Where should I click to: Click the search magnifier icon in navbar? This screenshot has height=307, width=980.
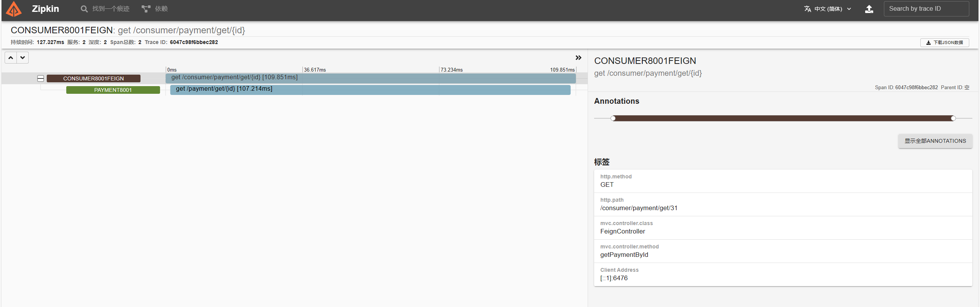click(x=84, y=9)
